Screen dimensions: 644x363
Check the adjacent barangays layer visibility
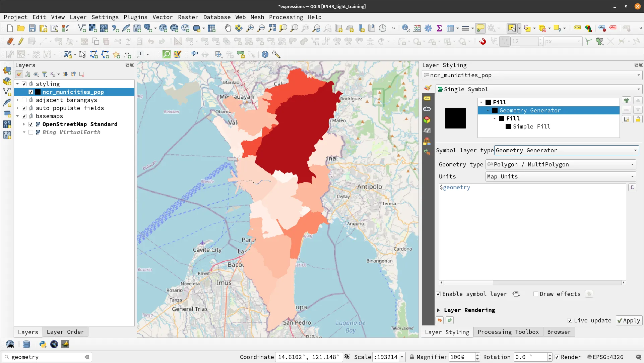click(24, 100)
